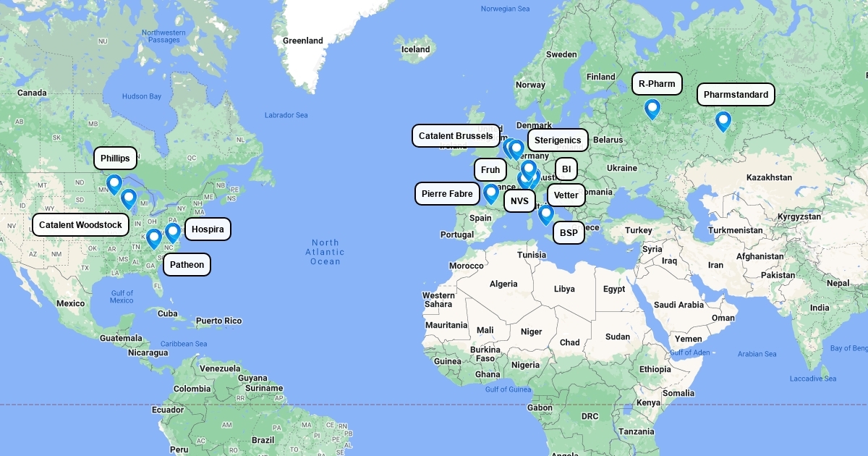Select the Catalent Brussels label

[x=456, y=136]
